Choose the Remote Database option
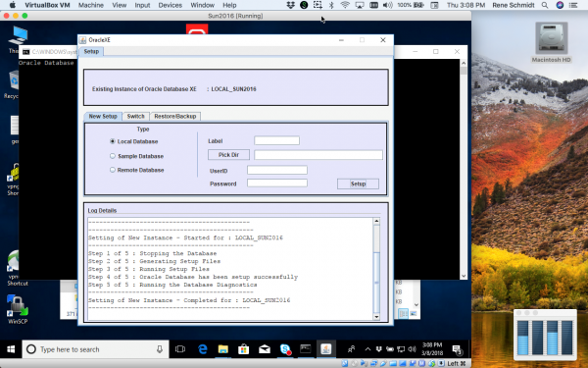588x368 pixels. (x=113, y=170)
